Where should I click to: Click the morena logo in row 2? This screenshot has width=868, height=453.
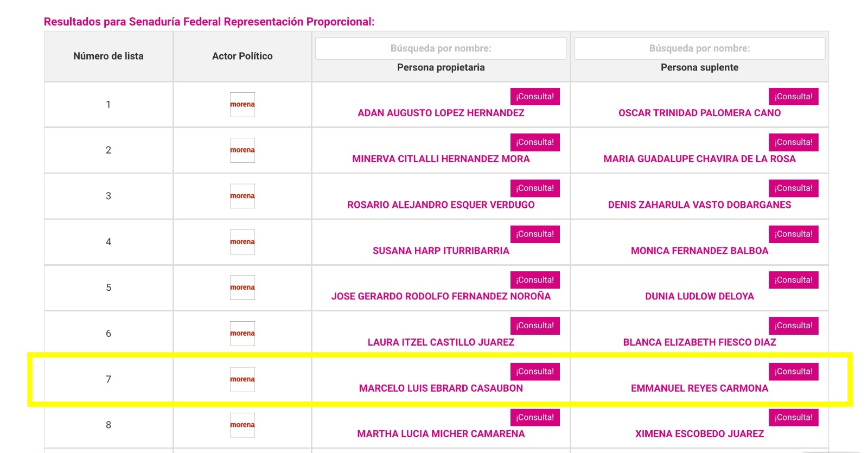242,150
